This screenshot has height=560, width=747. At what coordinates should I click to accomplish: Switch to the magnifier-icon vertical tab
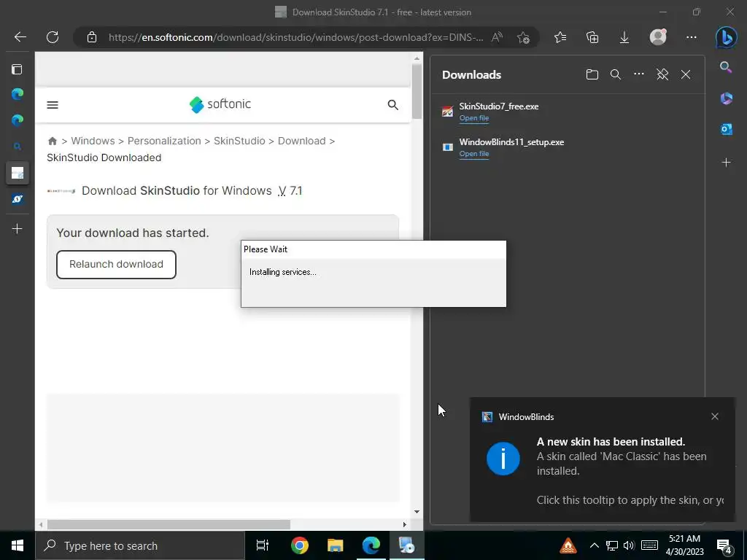pyautogui.click(x=18, y=147)
